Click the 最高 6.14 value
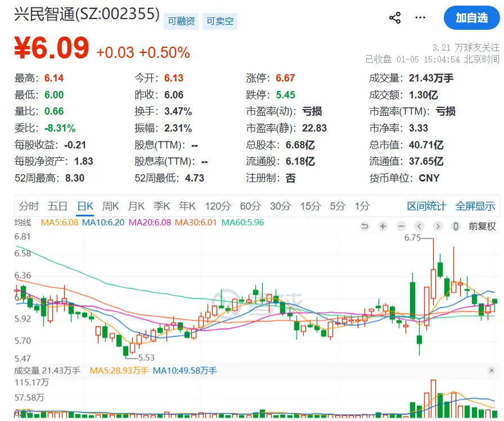Image resolution: width=504 pixels, height=421 pixels. [54, 78]
